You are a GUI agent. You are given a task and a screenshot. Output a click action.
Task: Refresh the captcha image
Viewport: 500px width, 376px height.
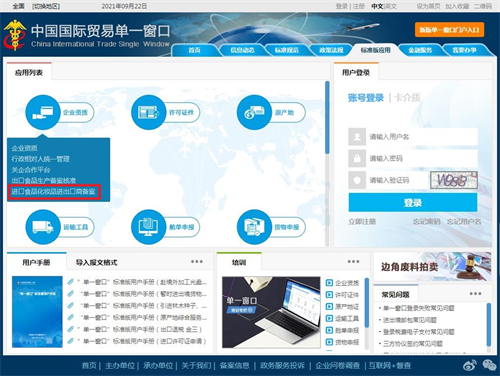[x=454, y=180]
